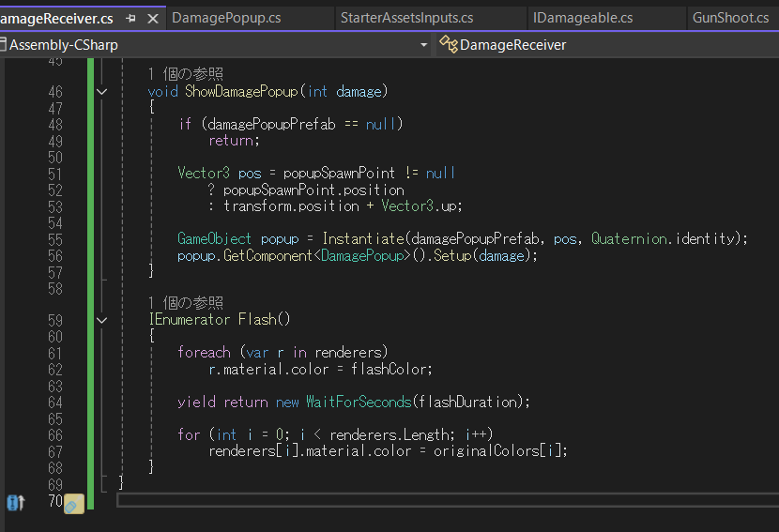The height and width of the screenshot is (532, 779).
Task: Click the flashColor variable on line 62
Action: pyautogui.click(x=389, y=369)
